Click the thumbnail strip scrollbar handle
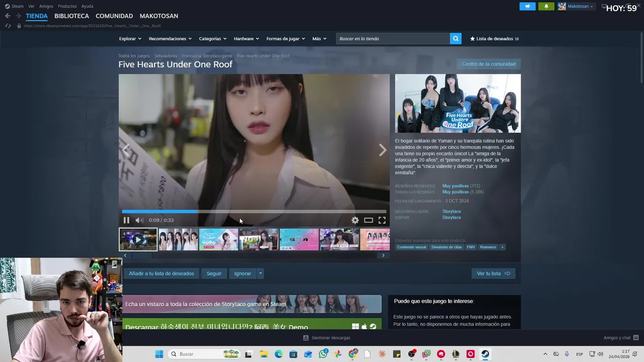Image resolution: width=644 pixels, height=362 pixels. [141, 255]
